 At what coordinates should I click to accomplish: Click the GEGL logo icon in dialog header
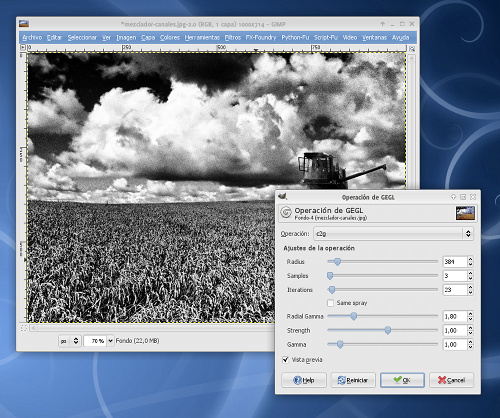pos(286,212)
